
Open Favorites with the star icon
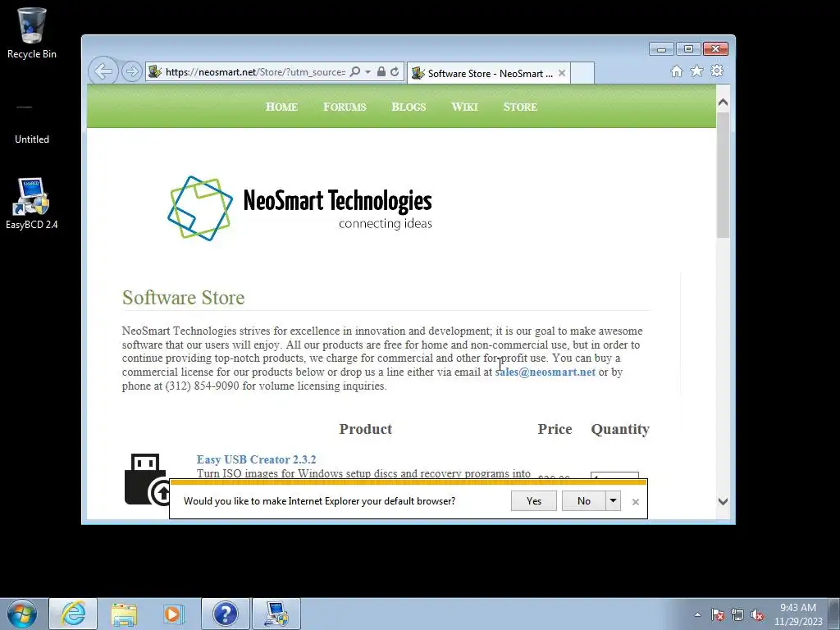point(696,71)
